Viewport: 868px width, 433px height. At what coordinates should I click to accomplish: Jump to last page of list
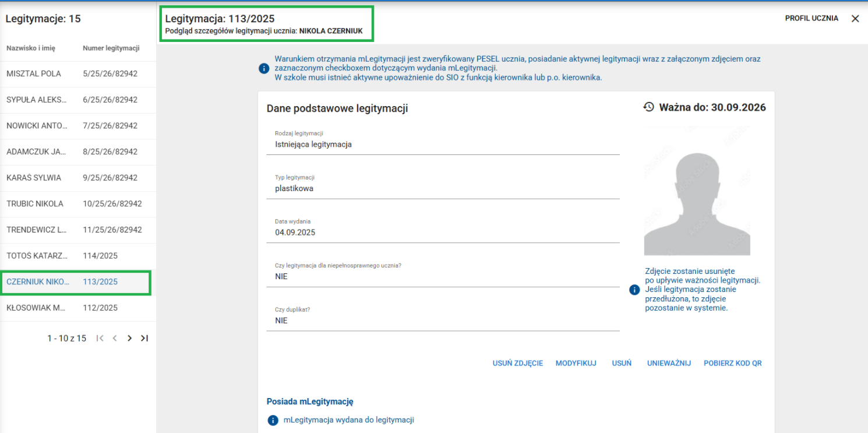click(x=144, y=338)
